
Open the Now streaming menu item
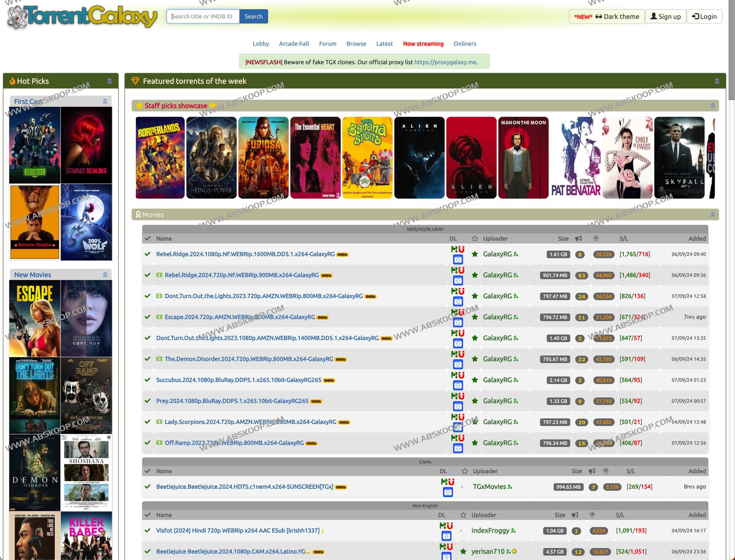click(x=423, y=44)
